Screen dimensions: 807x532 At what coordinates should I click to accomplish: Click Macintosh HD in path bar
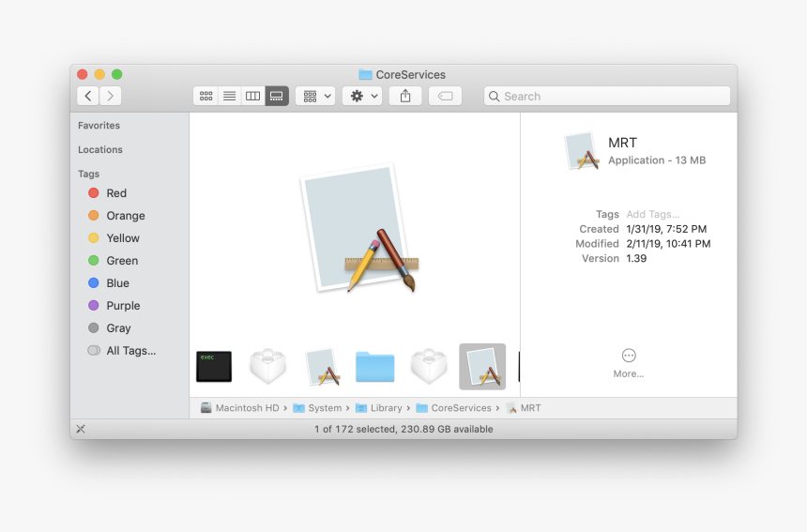pos(240,408)
